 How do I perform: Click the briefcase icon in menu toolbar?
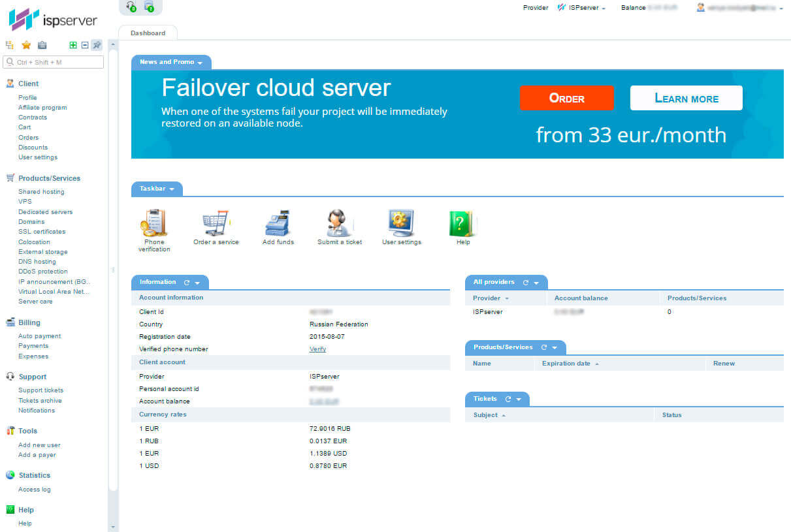42,45
